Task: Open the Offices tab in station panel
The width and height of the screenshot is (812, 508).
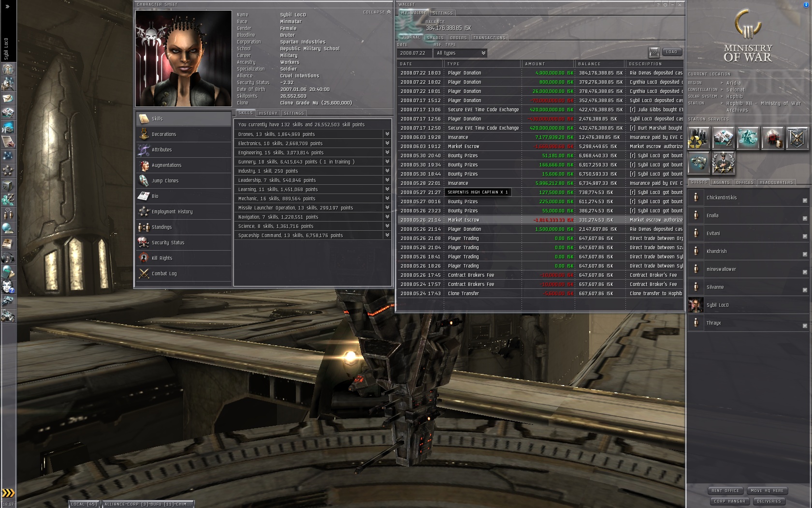Action: [x=745, y=182]
